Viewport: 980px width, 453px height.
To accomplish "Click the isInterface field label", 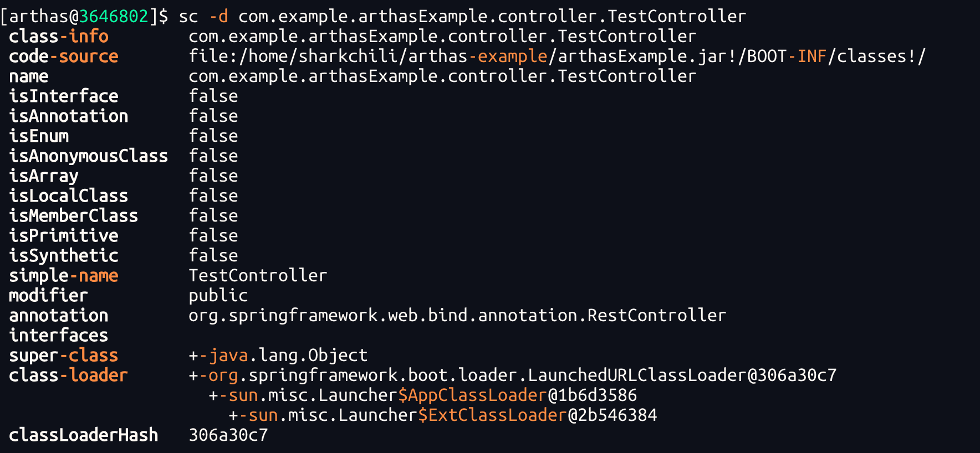I will [64, 96].
